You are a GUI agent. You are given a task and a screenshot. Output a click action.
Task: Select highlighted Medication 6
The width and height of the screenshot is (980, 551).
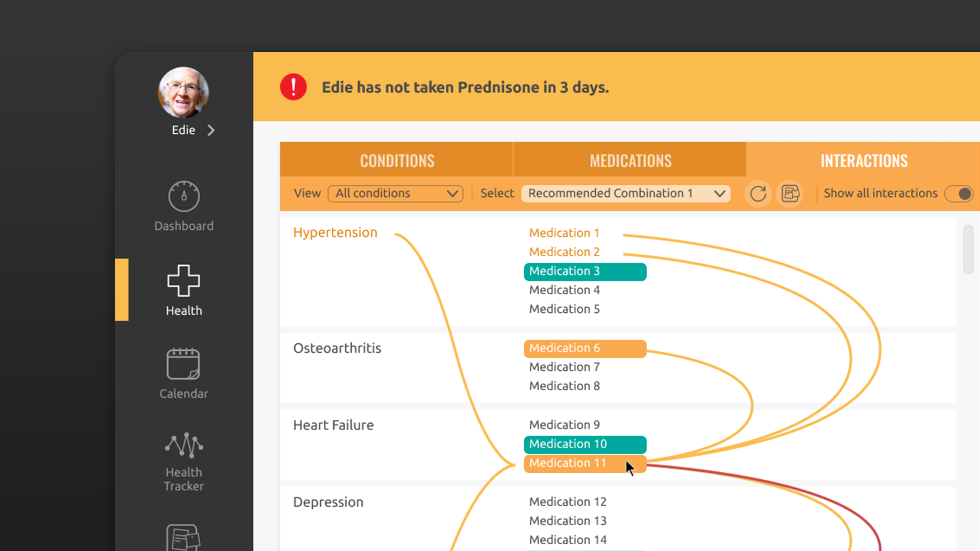click(585, 348)
